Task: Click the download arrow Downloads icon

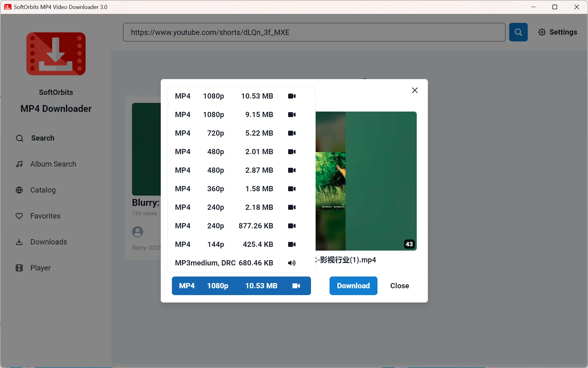Action: click(19, 242)
